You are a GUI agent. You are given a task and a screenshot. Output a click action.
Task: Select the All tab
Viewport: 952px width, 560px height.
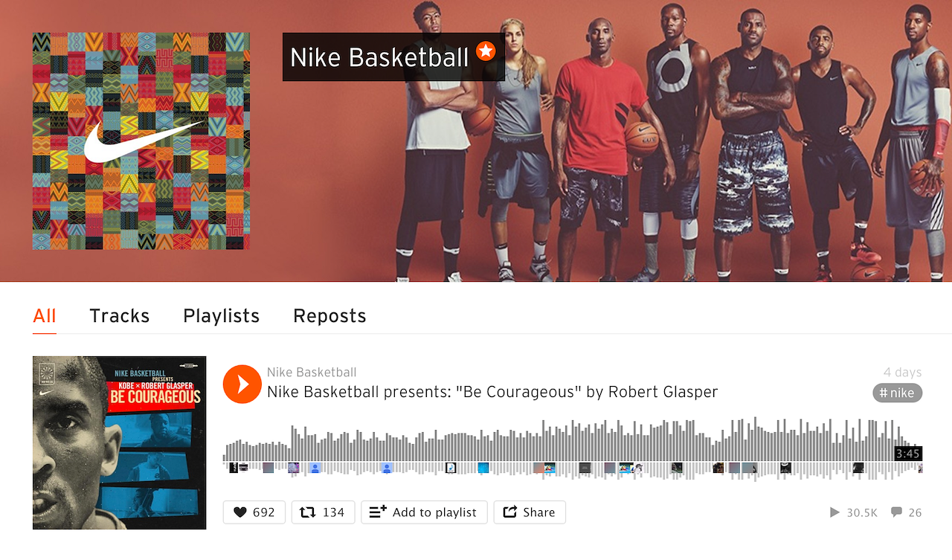pos(45,316)
